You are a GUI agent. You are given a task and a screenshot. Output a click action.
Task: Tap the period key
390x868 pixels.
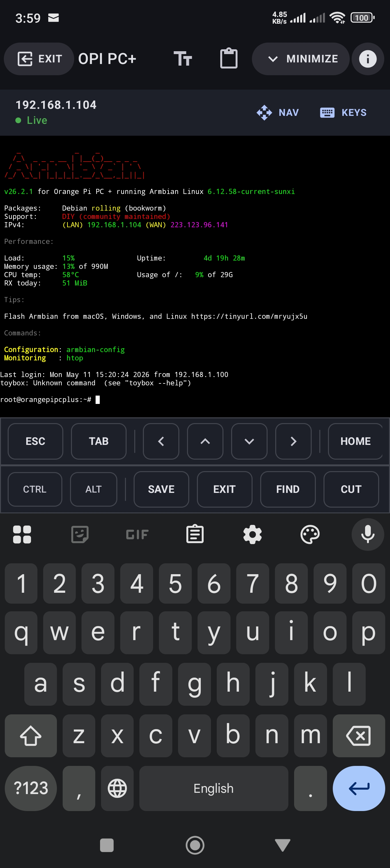[x=310, y=788]
